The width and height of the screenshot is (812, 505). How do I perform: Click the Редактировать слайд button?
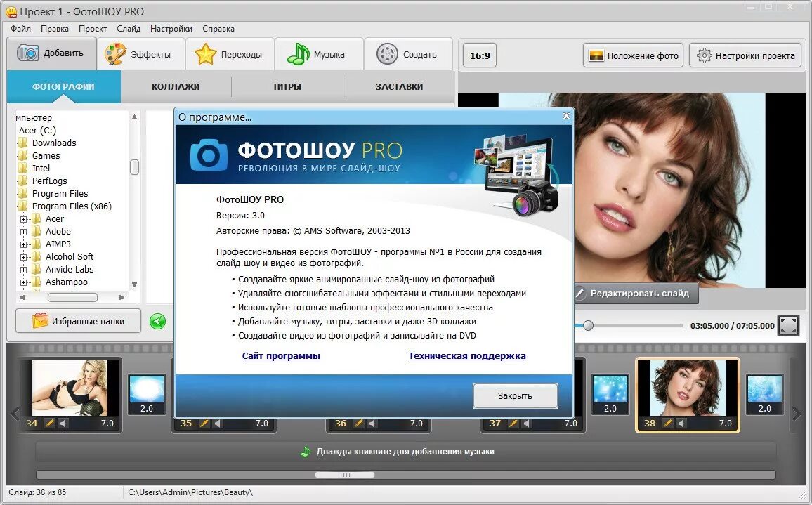point(637,293)
